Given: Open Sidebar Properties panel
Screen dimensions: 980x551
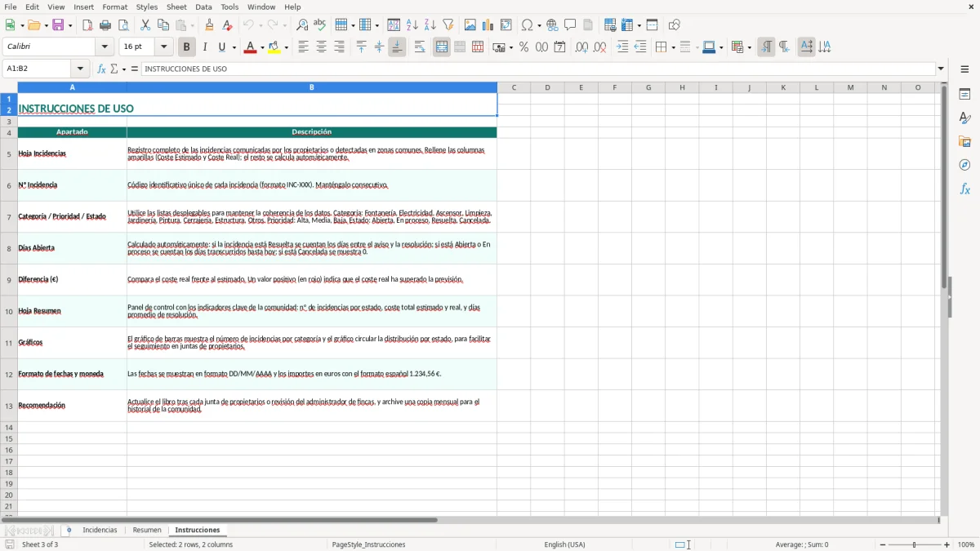Looking at the screenshot, I should click(x=964, y=94).
